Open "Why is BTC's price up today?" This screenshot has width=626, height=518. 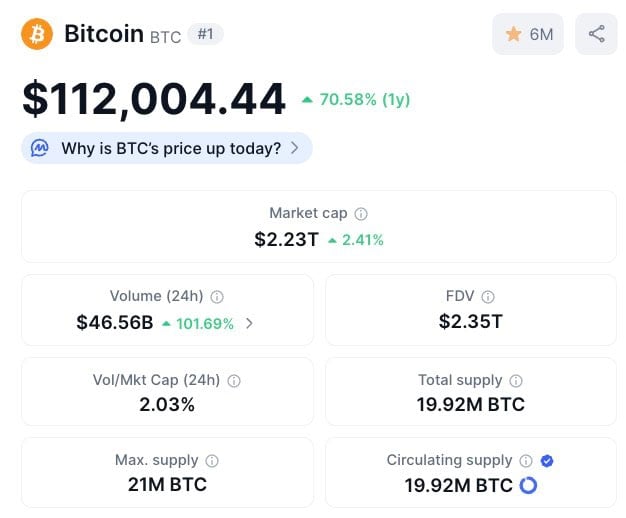(171, 148)
